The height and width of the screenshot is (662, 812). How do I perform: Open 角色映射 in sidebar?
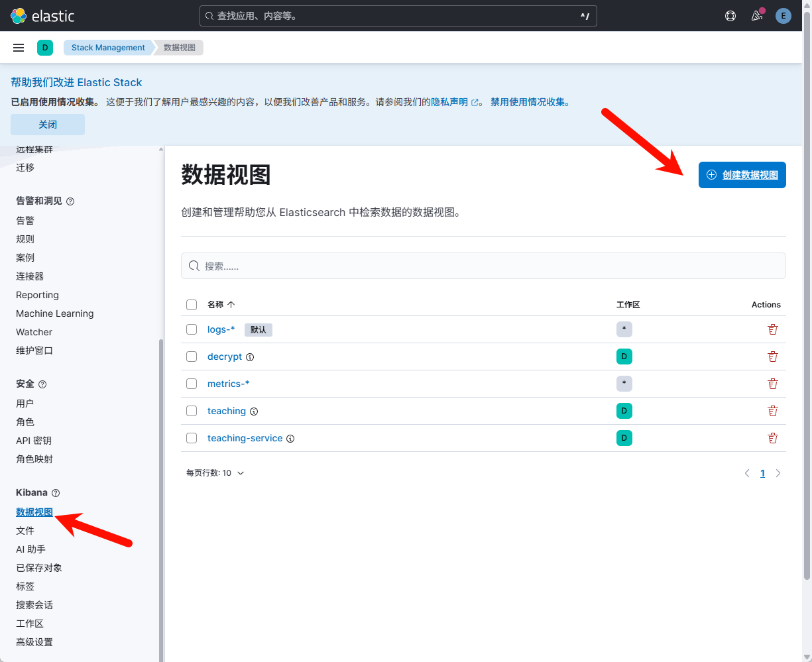pyautogui.click(x=34, y=459)
